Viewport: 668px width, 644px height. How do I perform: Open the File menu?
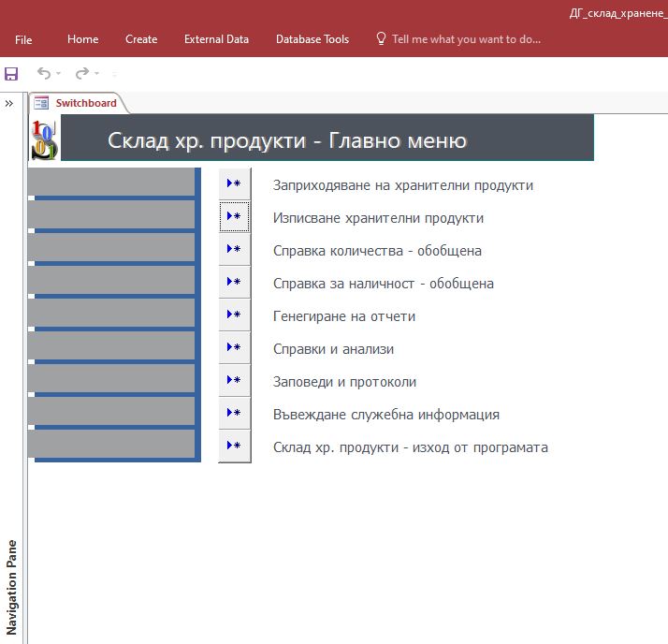click(x=23, y=39)
